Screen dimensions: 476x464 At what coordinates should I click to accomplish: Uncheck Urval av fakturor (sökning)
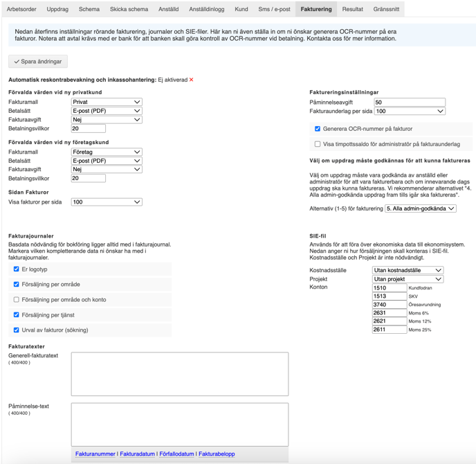[17, 330]
